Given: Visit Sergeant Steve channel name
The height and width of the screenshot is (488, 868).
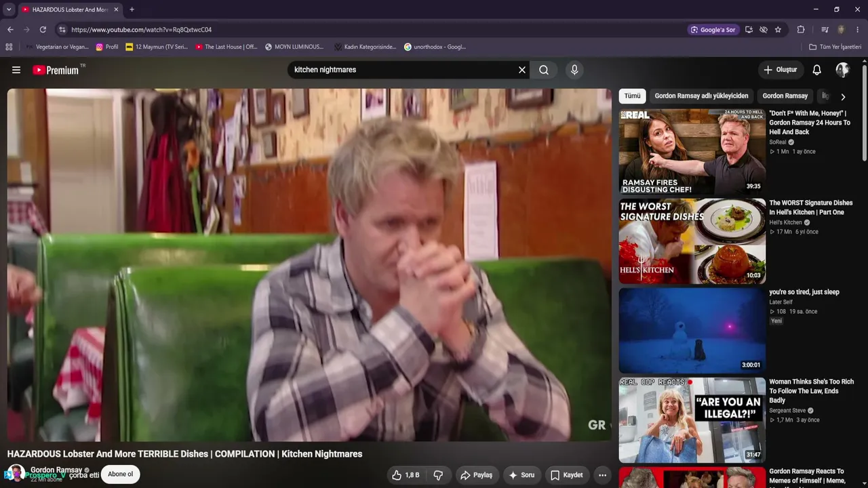Looking at the screenshot, I should click(x=787, y=411).
